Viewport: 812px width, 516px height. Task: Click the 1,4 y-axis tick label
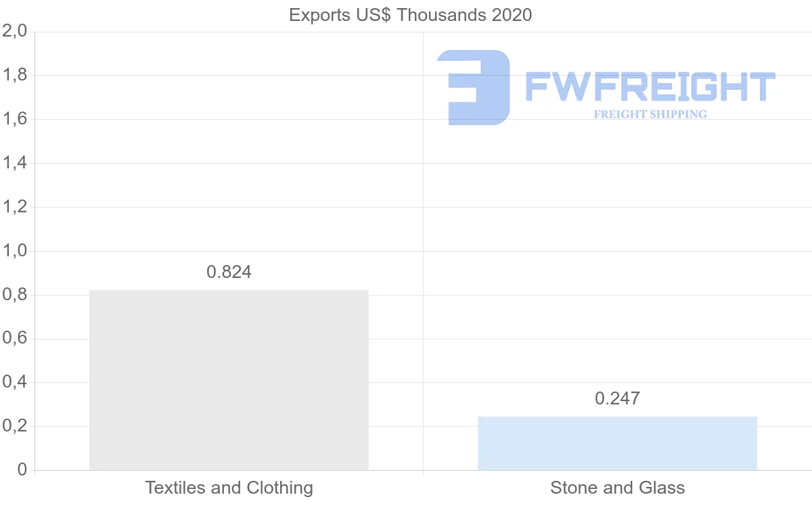click(15, 164)
